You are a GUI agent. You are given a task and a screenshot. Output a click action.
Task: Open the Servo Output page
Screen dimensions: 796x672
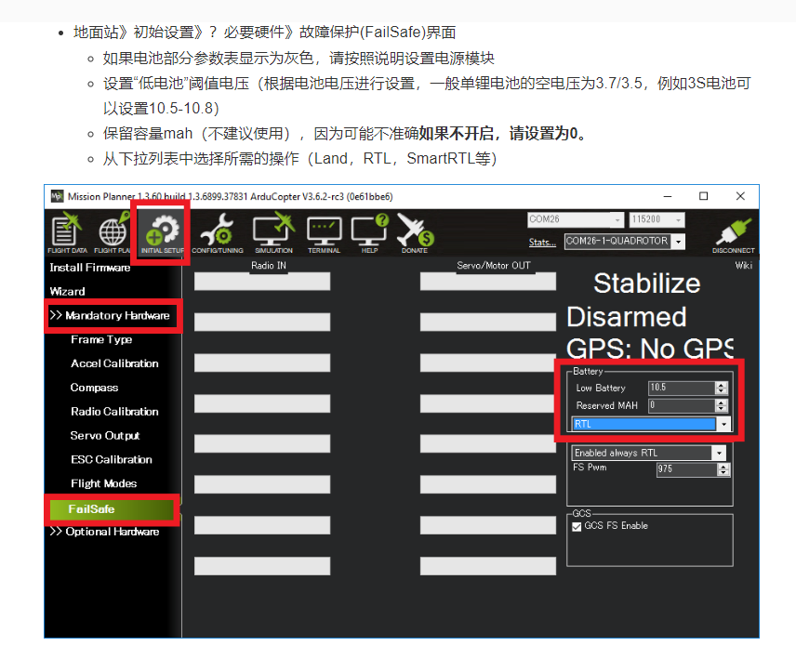click(x=105, y=436)
